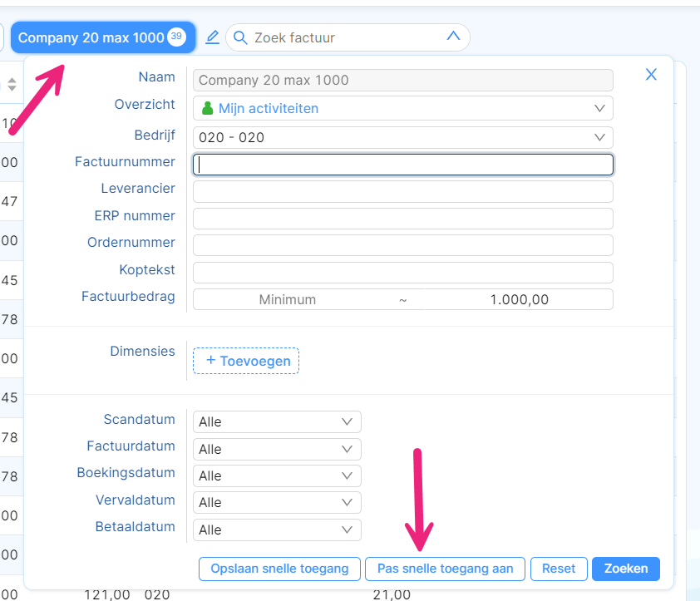Viewport: 700px width, 601px height.
Task: Click the column sort arrows icon
Action: pyautogui.click(x=12, y=84)
